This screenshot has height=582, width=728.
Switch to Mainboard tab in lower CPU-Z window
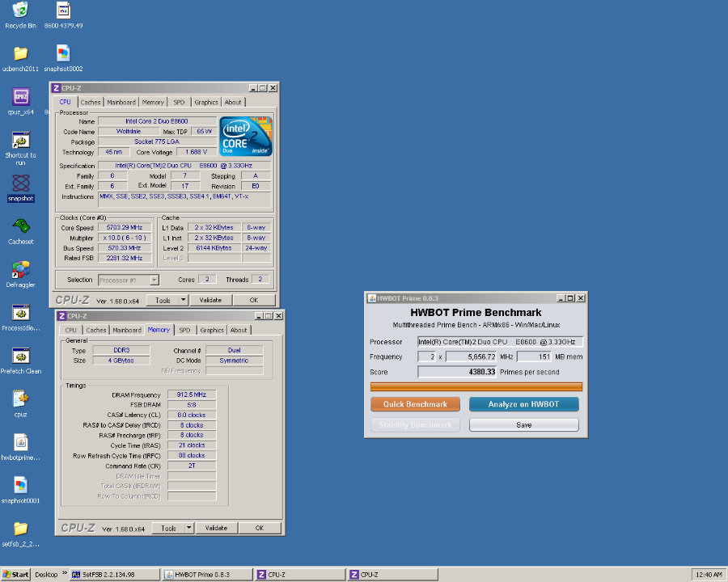127,330
